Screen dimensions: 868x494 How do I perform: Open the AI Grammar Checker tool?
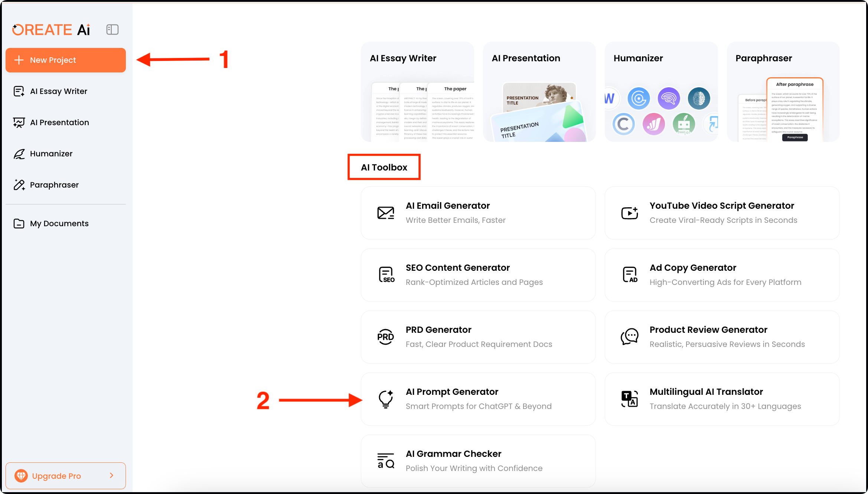click(478, 461)
